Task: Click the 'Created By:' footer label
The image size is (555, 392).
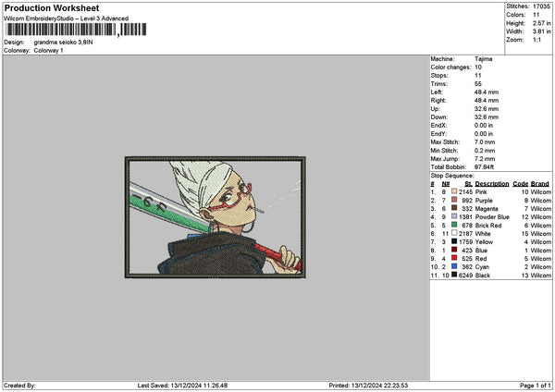Action: 19,386
